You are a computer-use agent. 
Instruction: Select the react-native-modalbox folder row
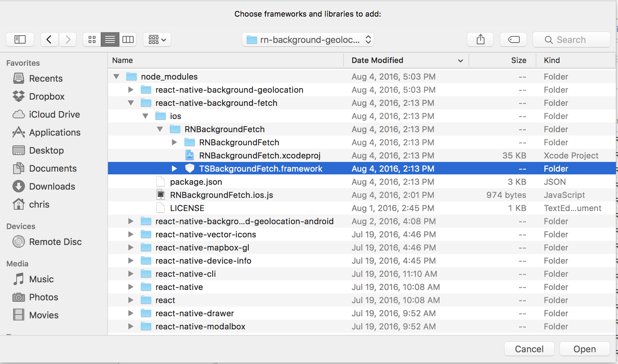coord(362,326)
